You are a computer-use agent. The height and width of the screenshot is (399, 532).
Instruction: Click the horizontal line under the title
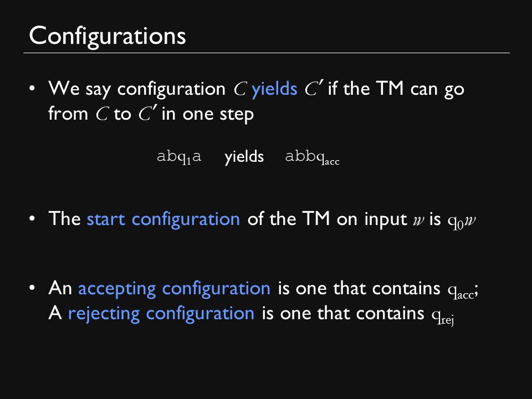click(267, 53)
